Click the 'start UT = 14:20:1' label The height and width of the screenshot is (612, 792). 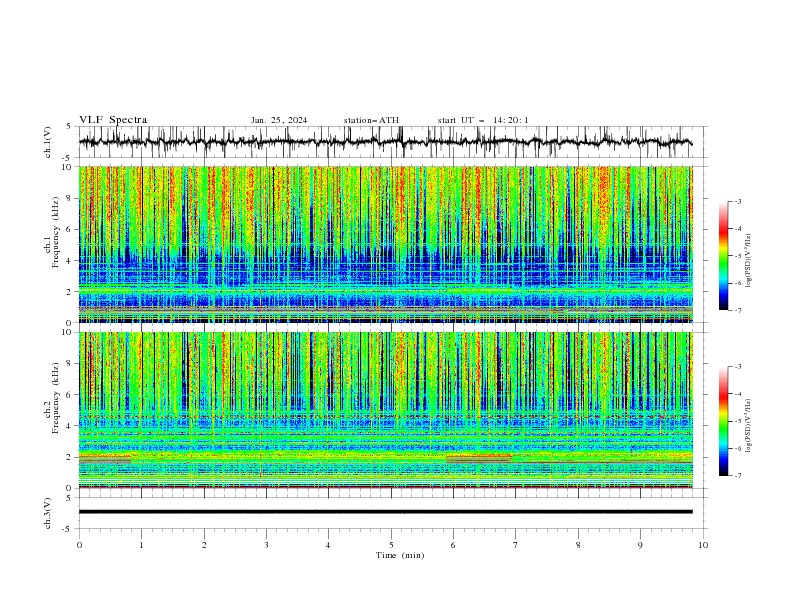pyautogui.click(x=483, y=120)
